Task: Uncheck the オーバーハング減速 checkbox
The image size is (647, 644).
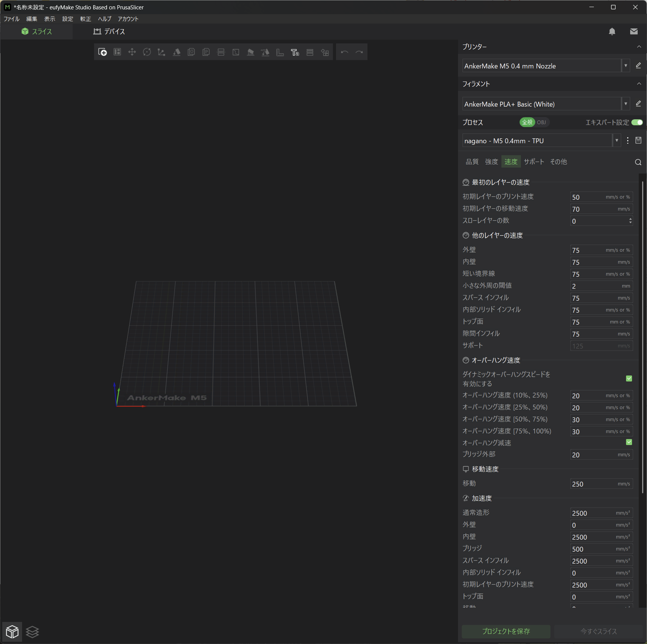Action: (629, 442)
